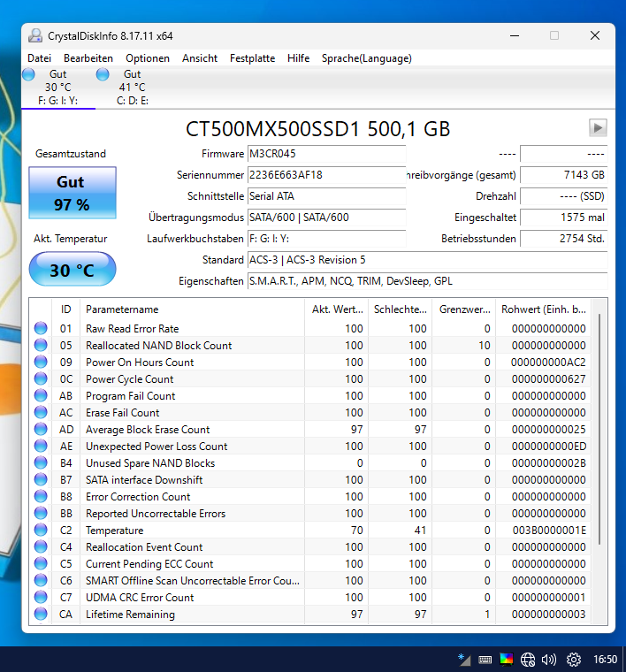Click the serial number field 2236E663AF18

point(326,175)
